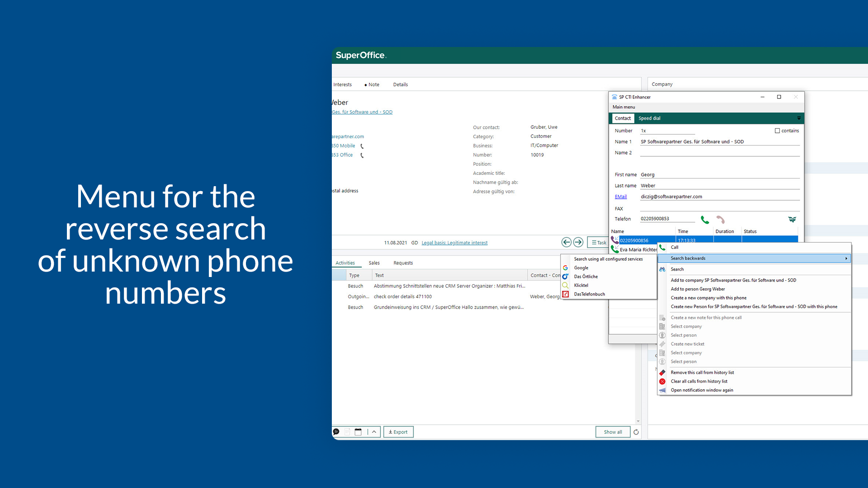Select the check order details 471100 activity
Image resolution: width=868 pixels, height=488 pixels.
[x=402, y=297]
